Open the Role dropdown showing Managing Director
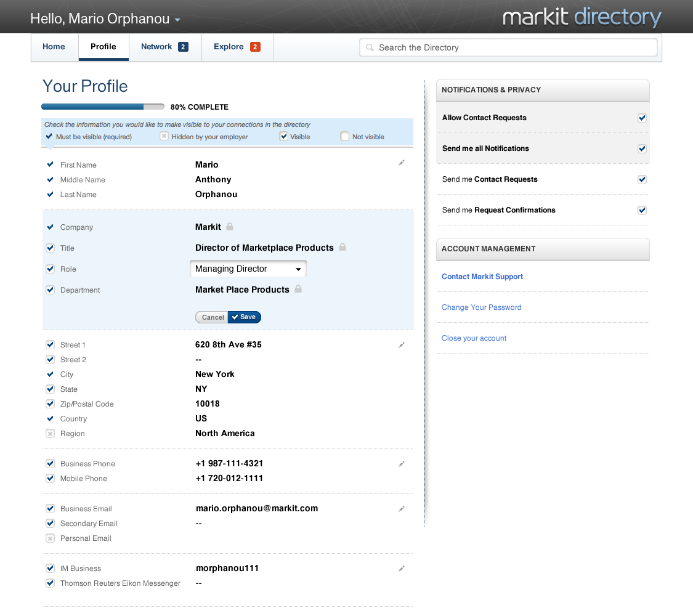This screenshot has width=693, height=616. click(248, 269)
